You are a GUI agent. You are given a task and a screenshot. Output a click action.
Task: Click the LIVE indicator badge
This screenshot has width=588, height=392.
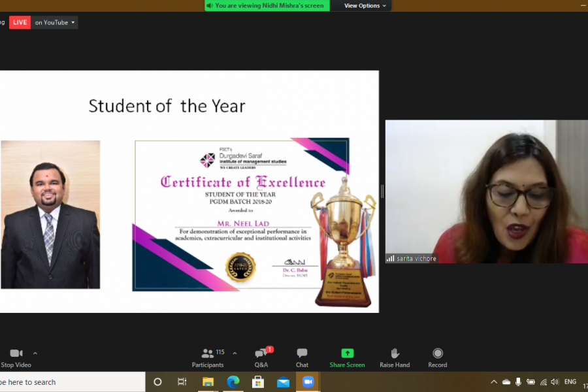click(20, 22)
